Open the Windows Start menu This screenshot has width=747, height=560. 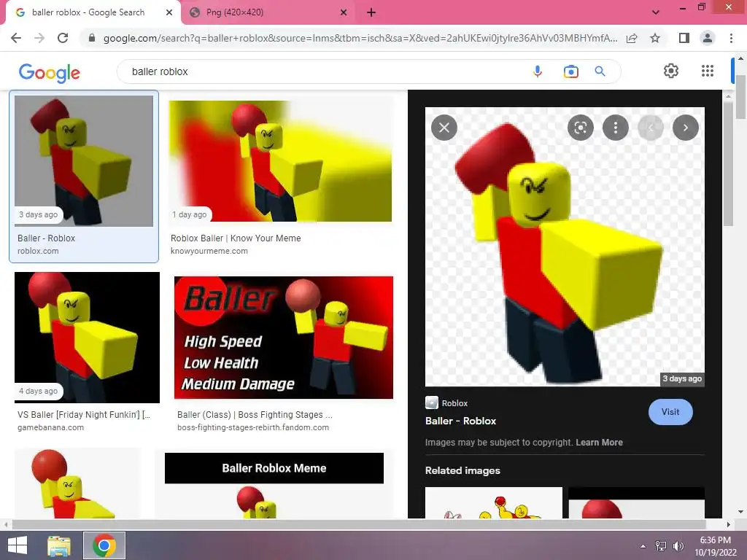click(18, 545)
